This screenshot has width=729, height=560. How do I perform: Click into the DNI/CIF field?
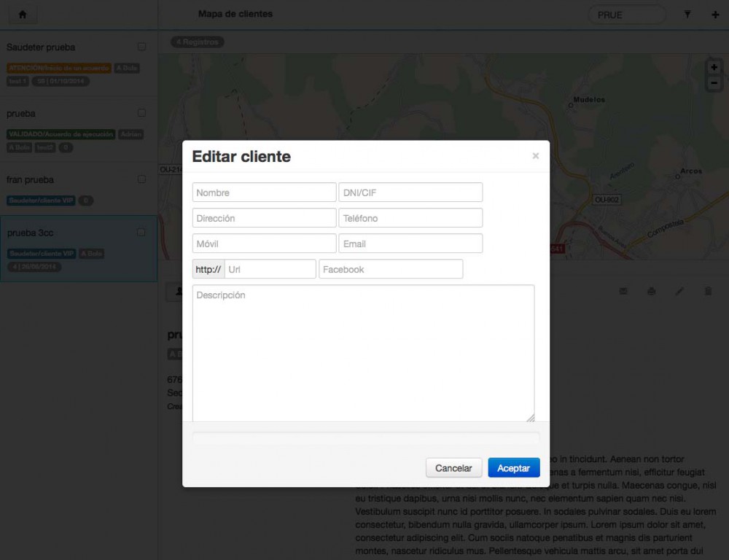[x=410, y=192]
